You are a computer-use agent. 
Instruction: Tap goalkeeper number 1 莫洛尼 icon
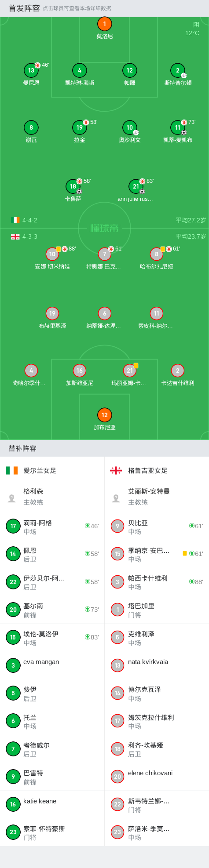[x=104, y=24]
